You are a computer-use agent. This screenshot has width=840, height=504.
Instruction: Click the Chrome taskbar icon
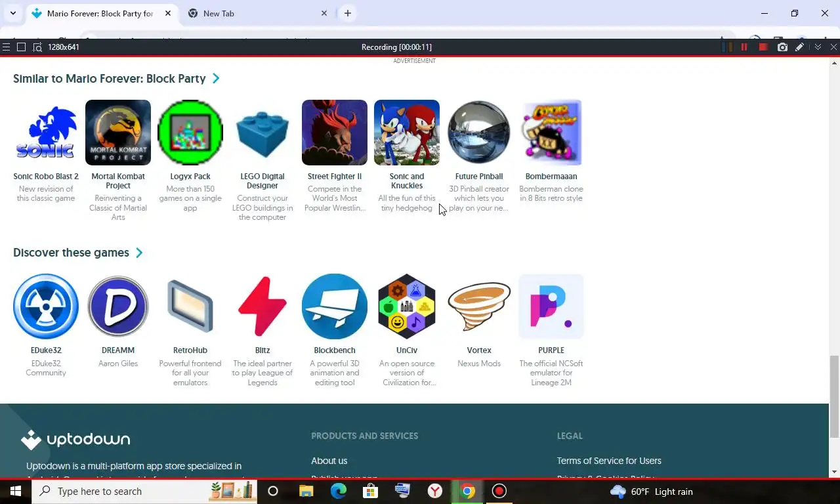pyautogui.click(x=467, y=491)
